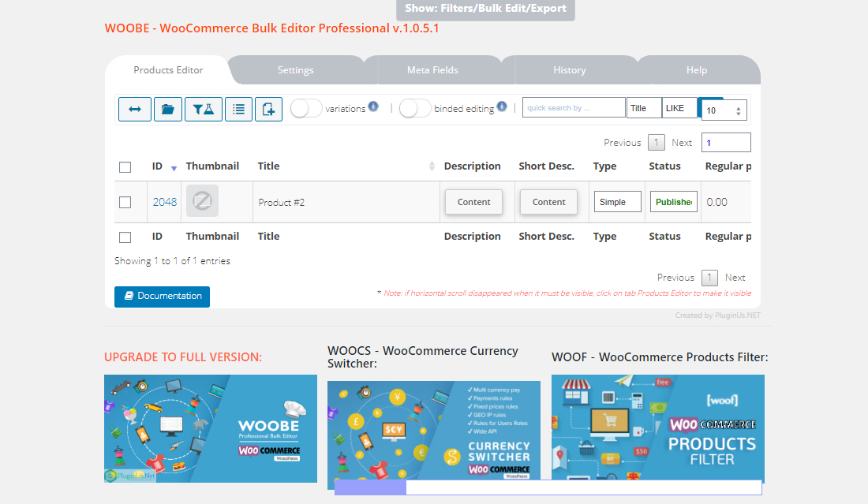Open the WOOF Products Filter banner

657,427
